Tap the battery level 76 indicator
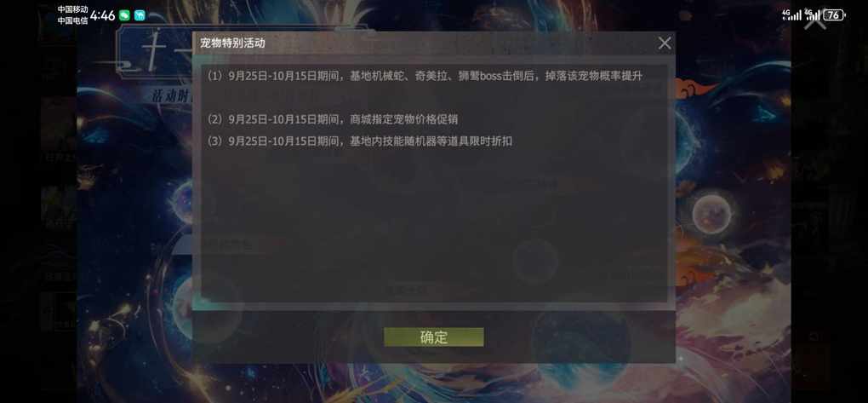Screen dimensions: 868x403 point(834,15)
